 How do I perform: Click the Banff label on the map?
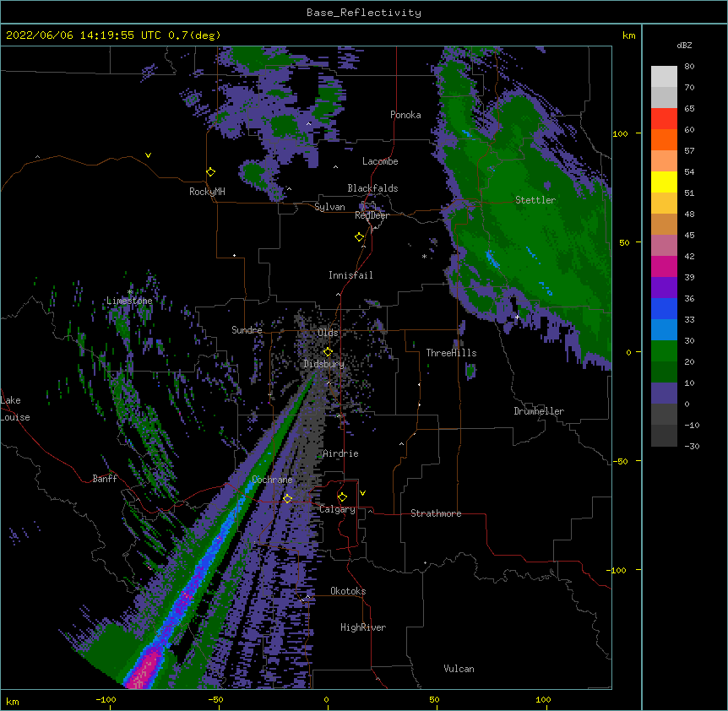tap(105, 479)
